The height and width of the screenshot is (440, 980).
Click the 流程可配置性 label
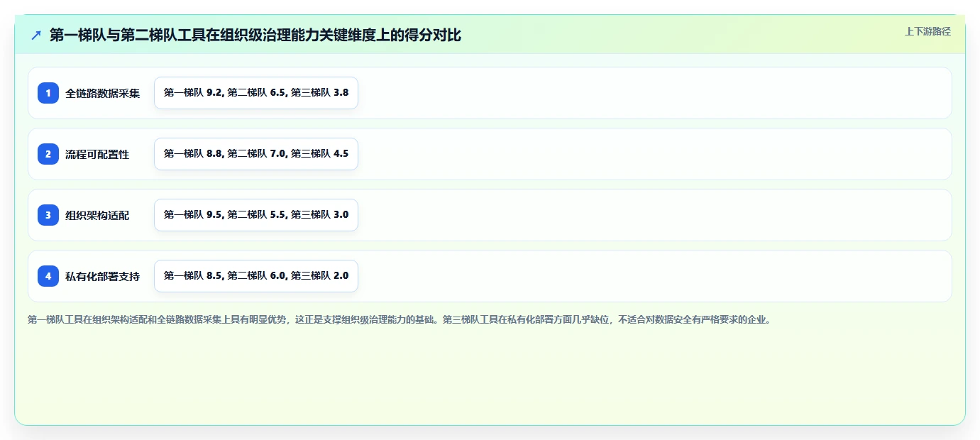(x=97, y=154)
